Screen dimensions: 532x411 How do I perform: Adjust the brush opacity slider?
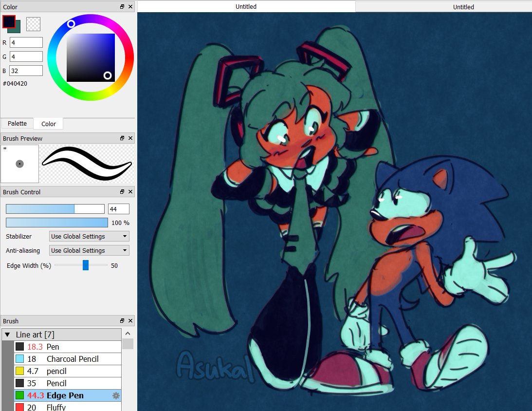56,223
